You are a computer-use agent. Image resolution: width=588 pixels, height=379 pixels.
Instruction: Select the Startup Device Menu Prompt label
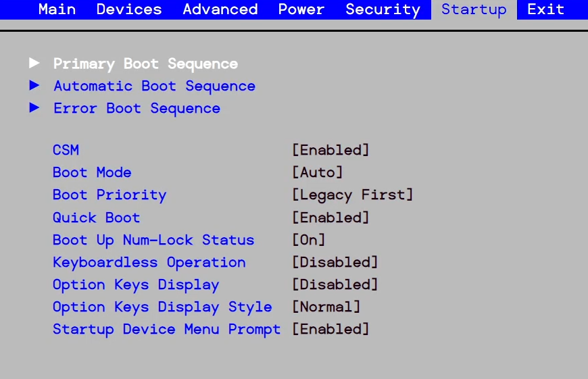166,329
